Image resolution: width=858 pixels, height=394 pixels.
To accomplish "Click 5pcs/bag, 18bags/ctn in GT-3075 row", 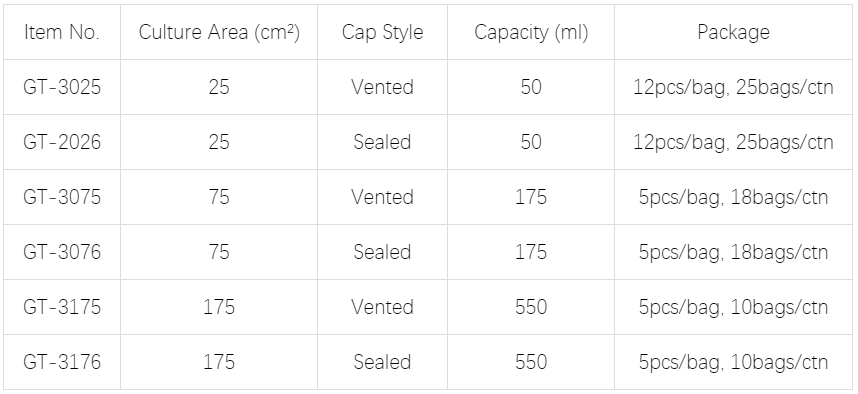I will tap(733, 197).
